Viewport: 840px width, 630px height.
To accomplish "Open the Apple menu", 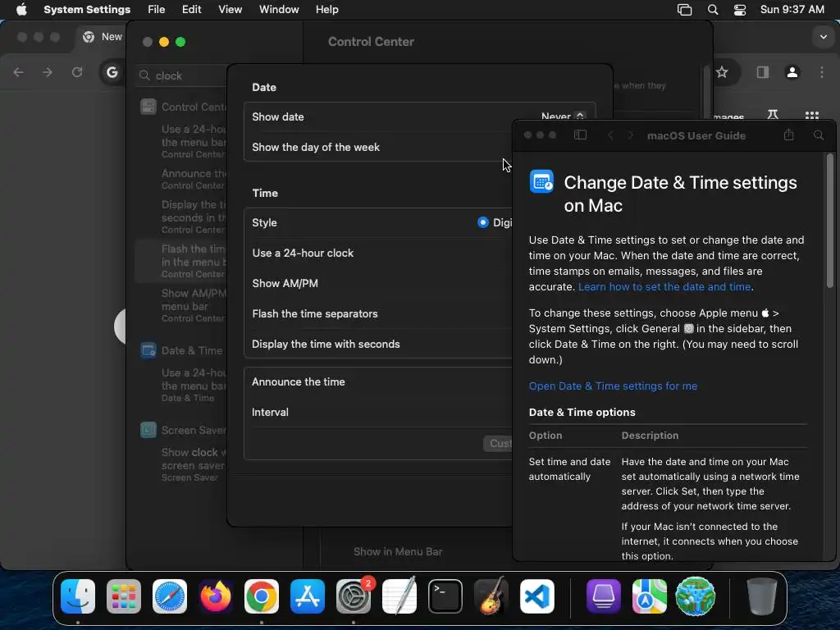I will point(21,10).
